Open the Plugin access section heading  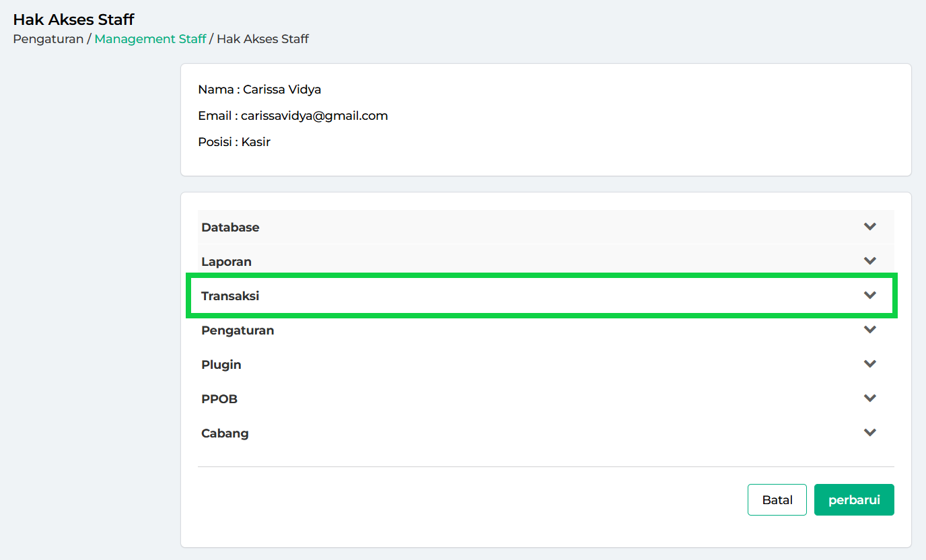221,365
